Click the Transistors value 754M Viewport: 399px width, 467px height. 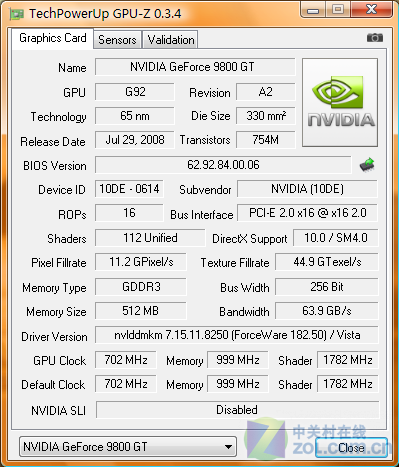(266, 140)
